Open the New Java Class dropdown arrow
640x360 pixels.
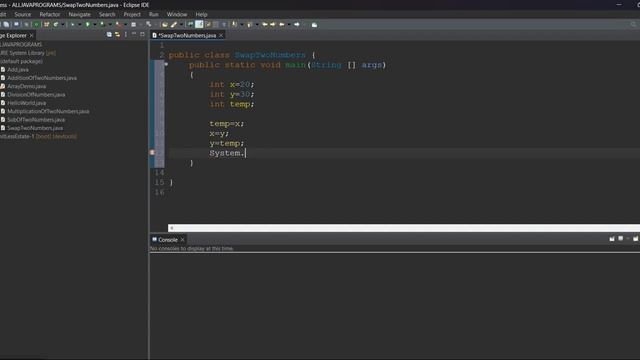(62, 24)
